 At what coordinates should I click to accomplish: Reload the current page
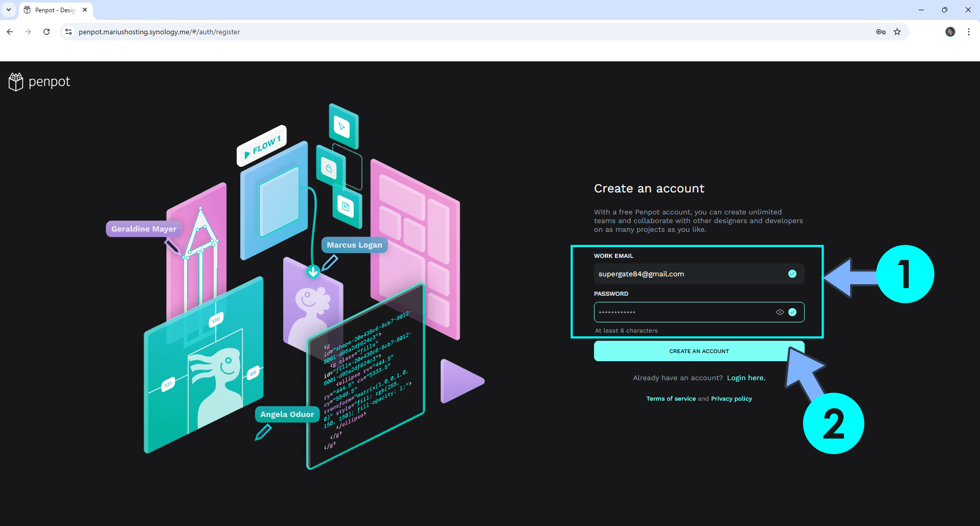point(47,32)
